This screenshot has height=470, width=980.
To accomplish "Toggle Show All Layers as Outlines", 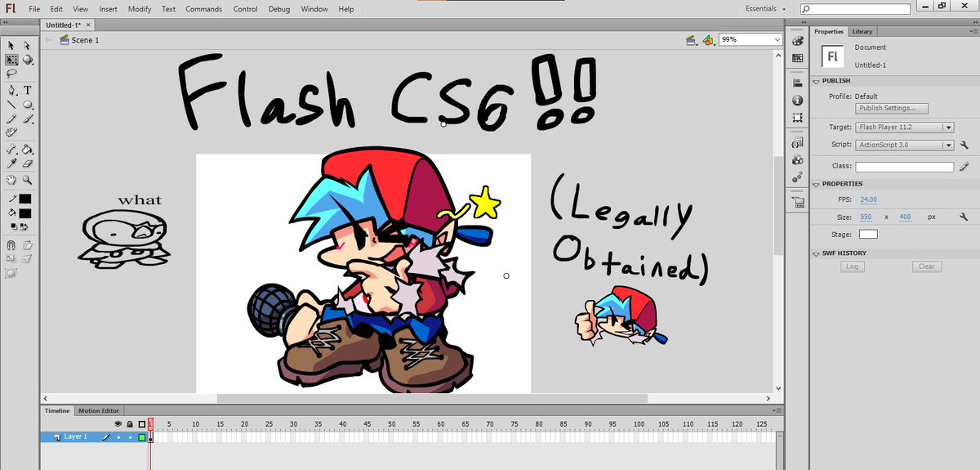I will click(x=141, y=424).
